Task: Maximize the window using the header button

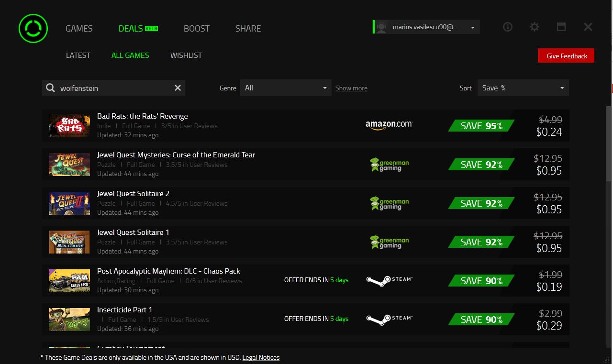Action: point(561,27)
